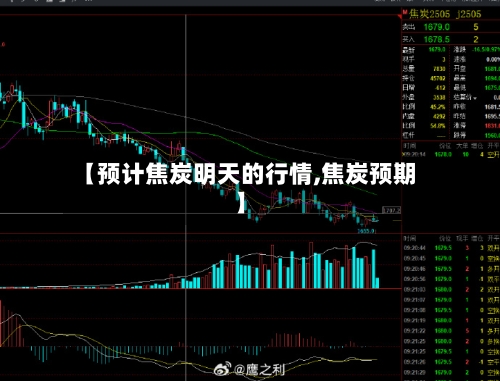Click the 跌停 label
This screenshot has width=500, height=381.
point(460,135)
